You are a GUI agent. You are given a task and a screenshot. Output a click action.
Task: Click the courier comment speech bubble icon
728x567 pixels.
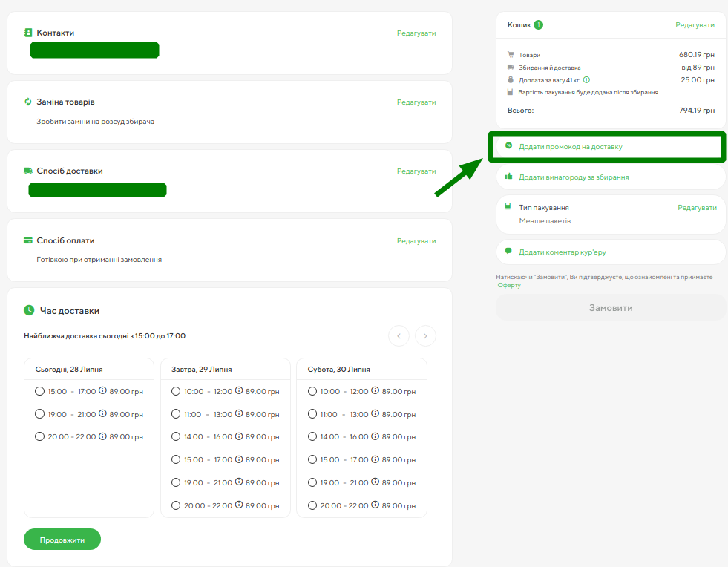click(508, 252)
